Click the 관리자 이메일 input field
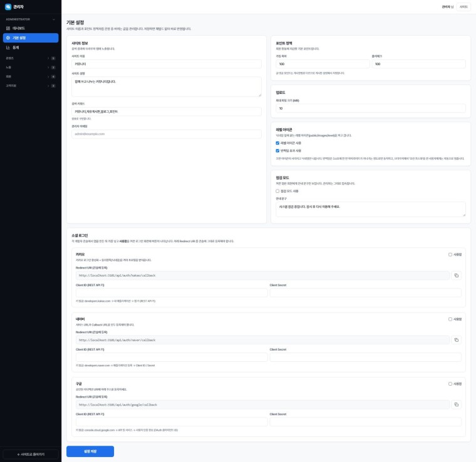 tap(167, 134)
